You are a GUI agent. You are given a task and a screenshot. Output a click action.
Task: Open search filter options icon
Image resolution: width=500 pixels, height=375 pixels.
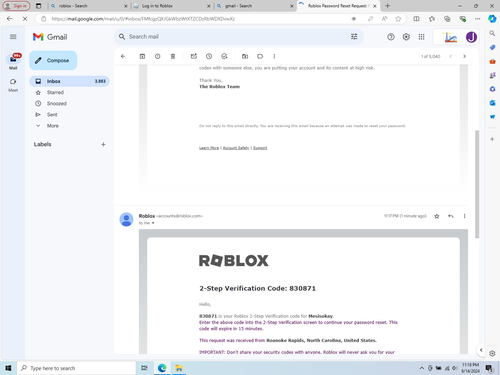[x=354, y=37]
